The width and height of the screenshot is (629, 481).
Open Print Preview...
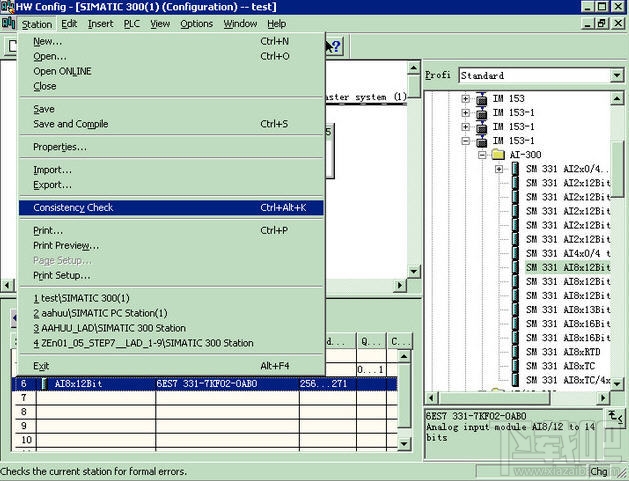(171, 246)
